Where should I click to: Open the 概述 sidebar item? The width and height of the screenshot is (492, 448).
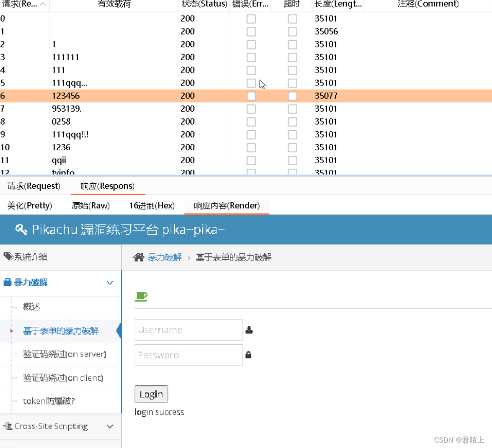tap(32, 307)
